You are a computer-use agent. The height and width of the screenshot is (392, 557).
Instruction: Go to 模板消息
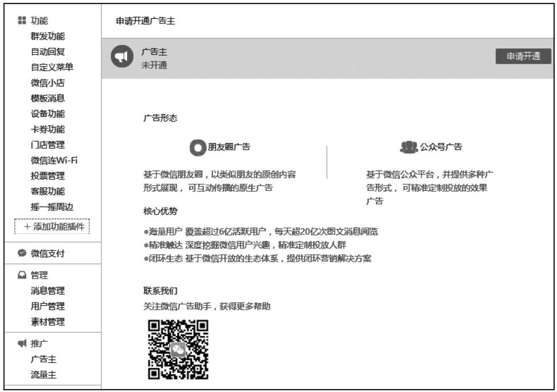48,98
